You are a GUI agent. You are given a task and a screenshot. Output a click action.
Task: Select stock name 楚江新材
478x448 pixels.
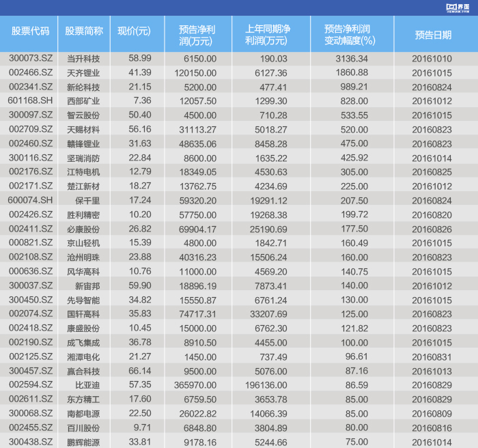tap(83, 186)
